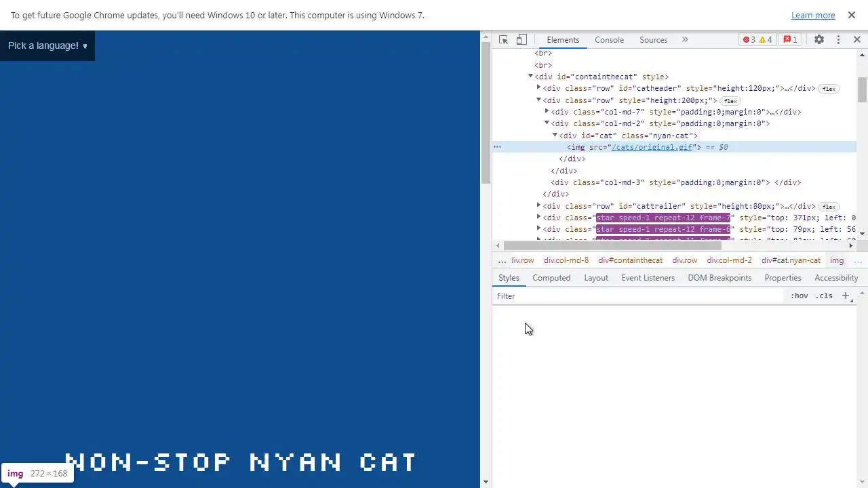868x488 pixels.
Task: Click the breadcrumb left overflow ellipsis
Action: pos(502,260)
